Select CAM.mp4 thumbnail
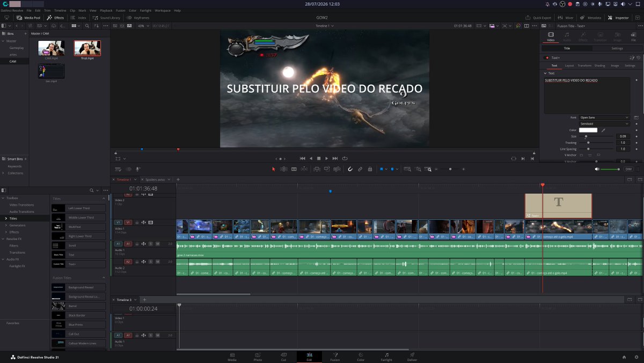The image size is (644, 363). point(52,48)
